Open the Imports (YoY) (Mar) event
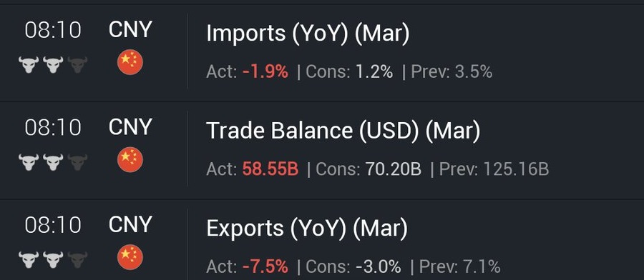The height and width of the screenshot is (280, 644). tap(308, 33)
